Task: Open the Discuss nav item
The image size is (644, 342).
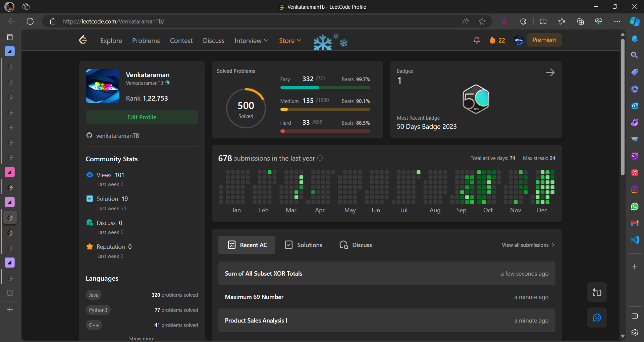Action: click(214, 41)
